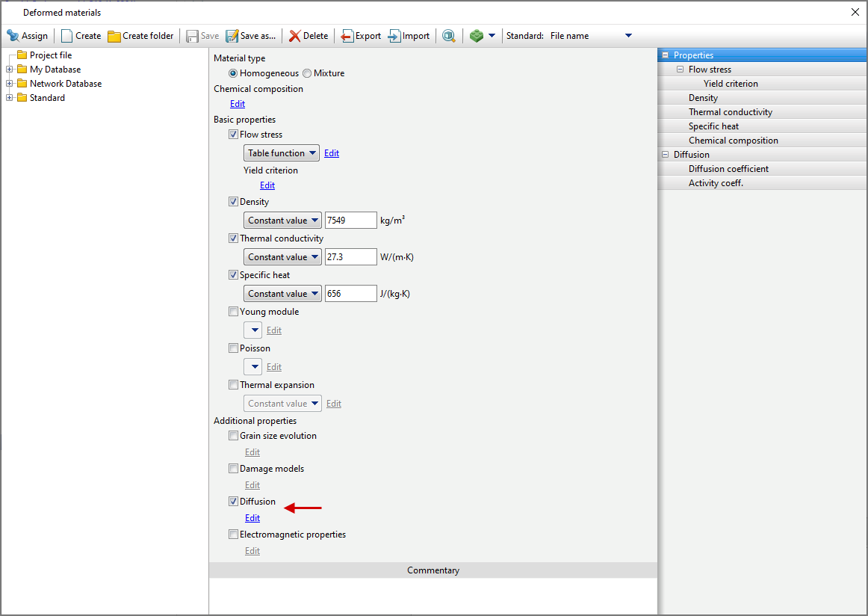Click the Import icon
This screenshot has height=616, width=868.
point(394,36)
